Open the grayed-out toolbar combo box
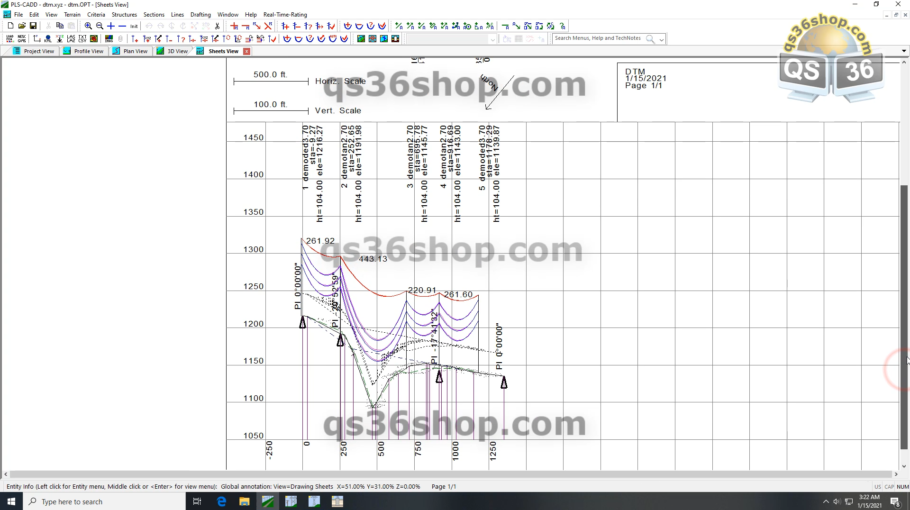 (451, 39)
